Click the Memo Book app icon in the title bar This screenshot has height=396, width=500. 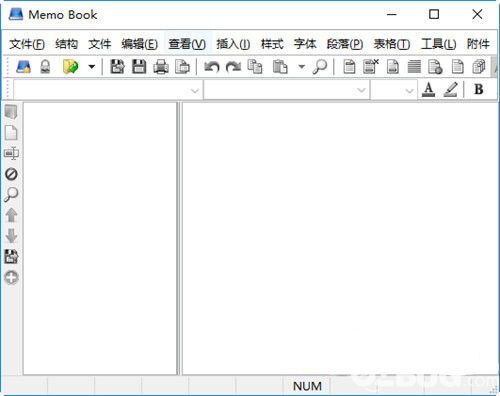(16, 14)
